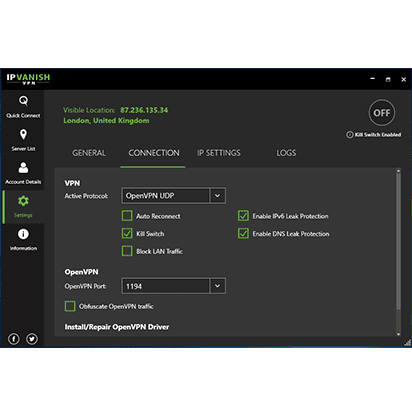The width and height of the screenshot is (412, 416).
Task: Open the Quick Connect sidebar icon
Action: coord(23,100)
